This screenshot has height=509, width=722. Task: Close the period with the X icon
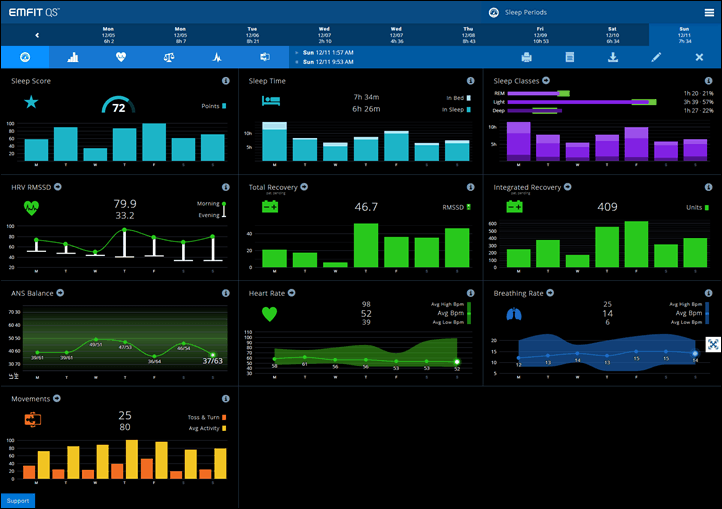(699, 57)
